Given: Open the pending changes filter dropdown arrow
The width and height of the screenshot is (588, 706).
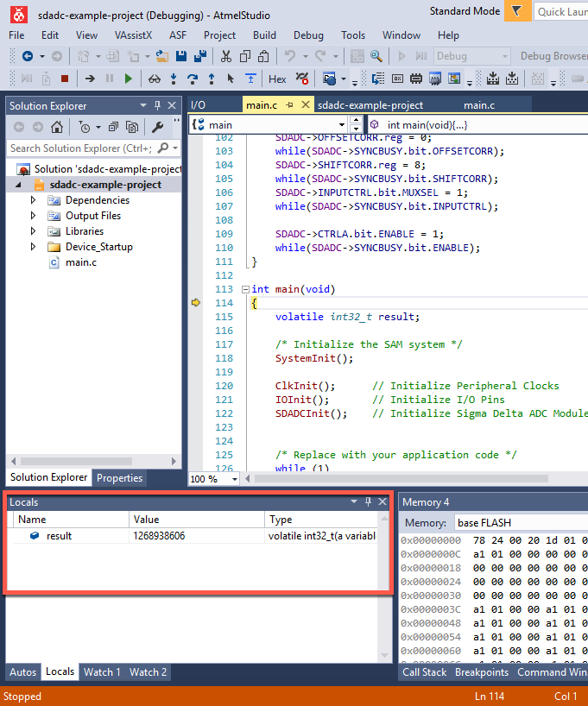Looking at the screenshot, I should [98, 128].
